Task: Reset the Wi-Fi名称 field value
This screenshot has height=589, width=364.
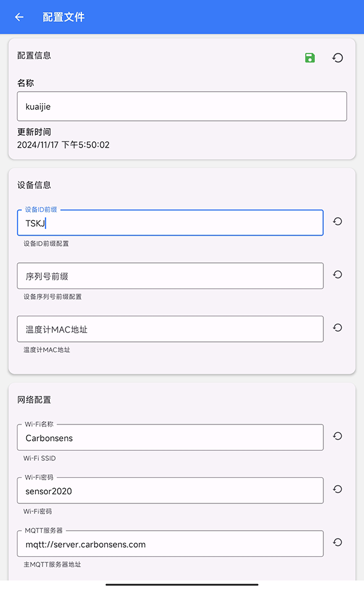Action: (337, 436)
